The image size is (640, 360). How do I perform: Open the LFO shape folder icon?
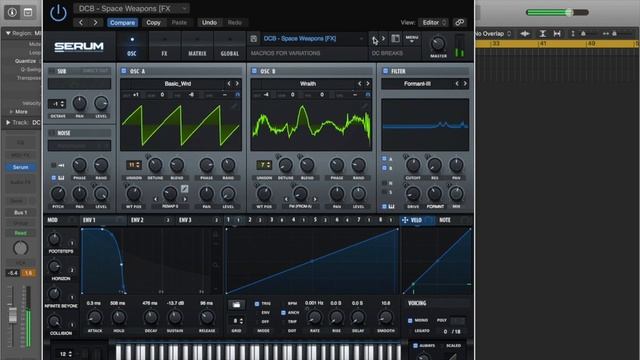pyautogui.click(x=236, y=305)
